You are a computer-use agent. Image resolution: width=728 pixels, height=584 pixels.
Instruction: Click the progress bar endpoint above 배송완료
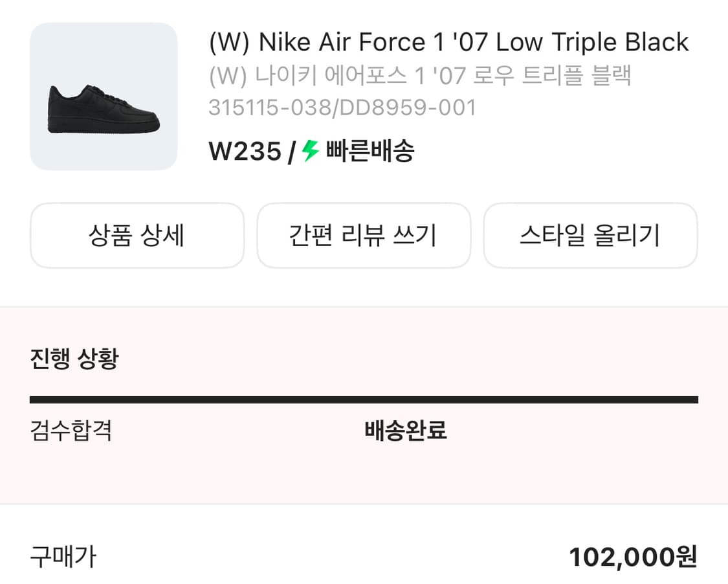[406, 398]
